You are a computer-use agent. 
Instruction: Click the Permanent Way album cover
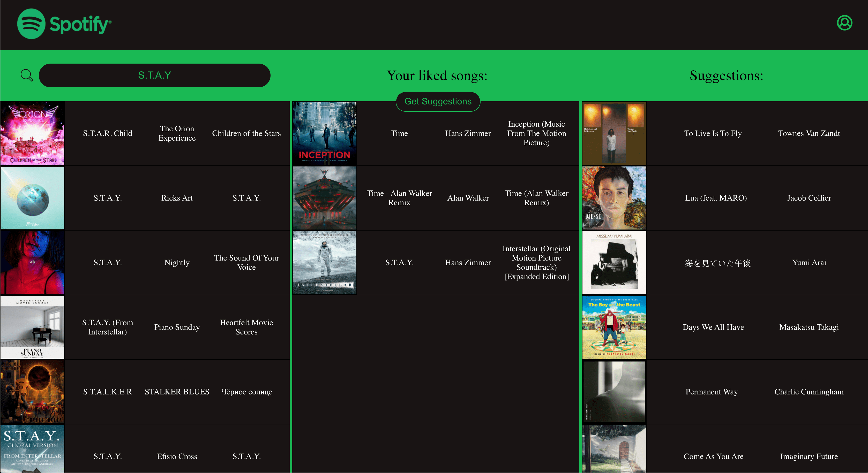(x=614, y=392)
